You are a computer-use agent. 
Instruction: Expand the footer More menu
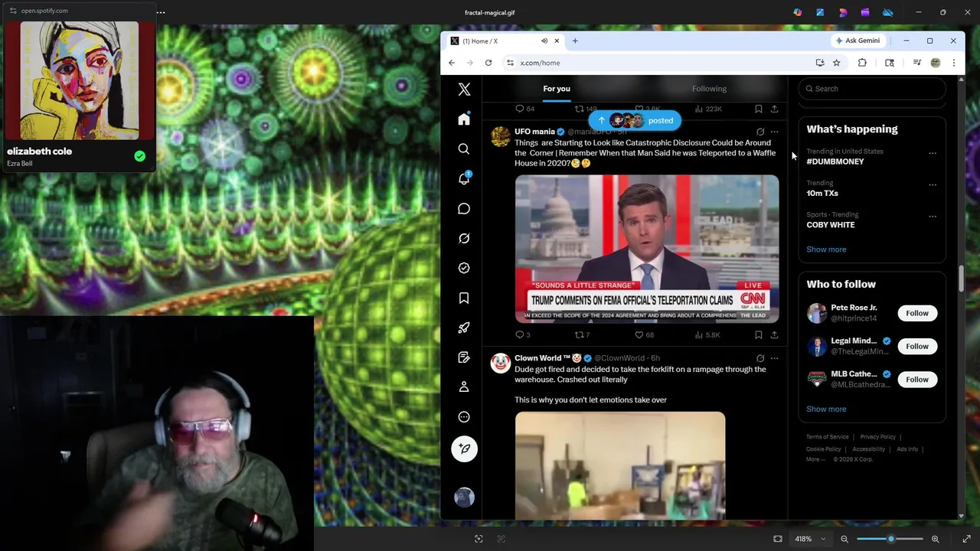815,459
